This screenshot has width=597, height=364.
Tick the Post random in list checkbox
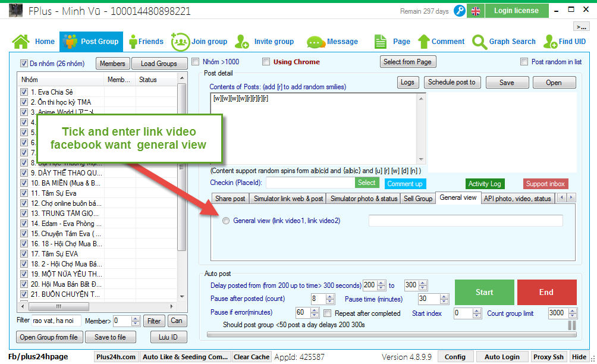(524, 62)
